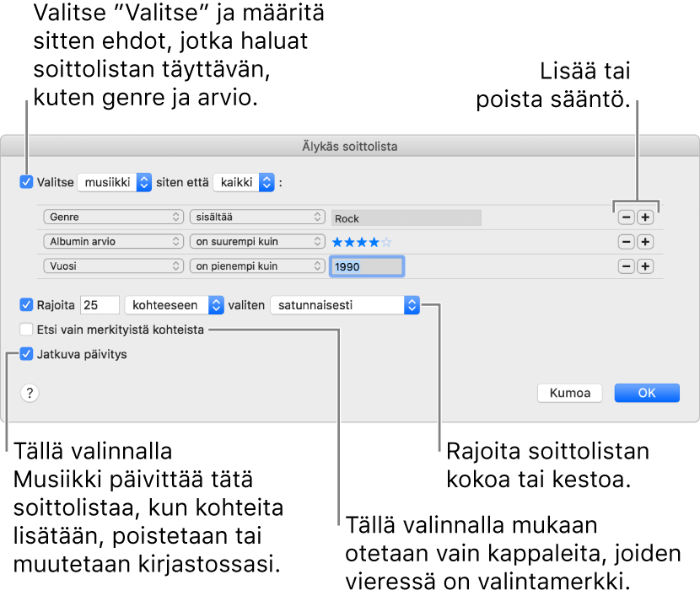This screenshot has width=700, height=601.
Task: Enable Etsi vain merkityistä kohteista
Action: pos(27,330)
